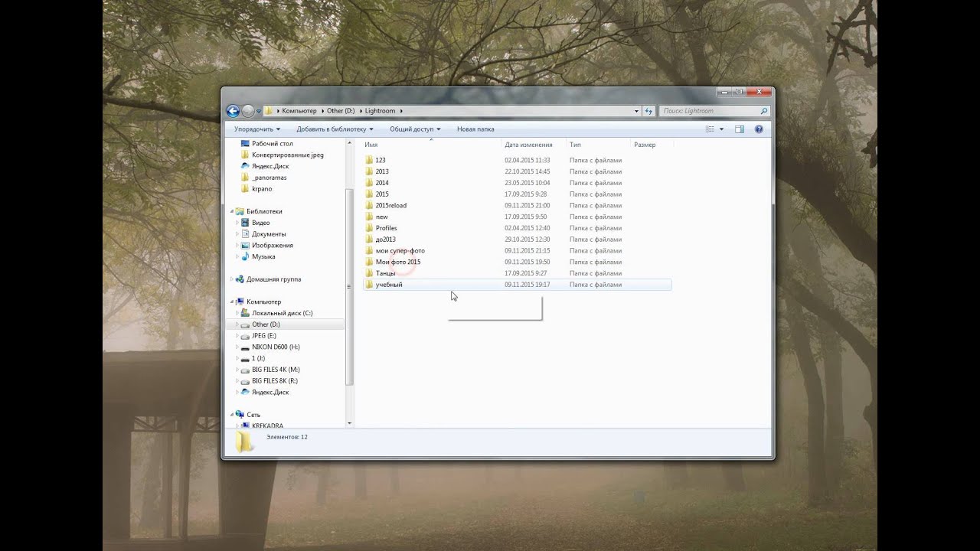Open Help with the question mark icon
This screenshot has height=551, width=980.
759,129
